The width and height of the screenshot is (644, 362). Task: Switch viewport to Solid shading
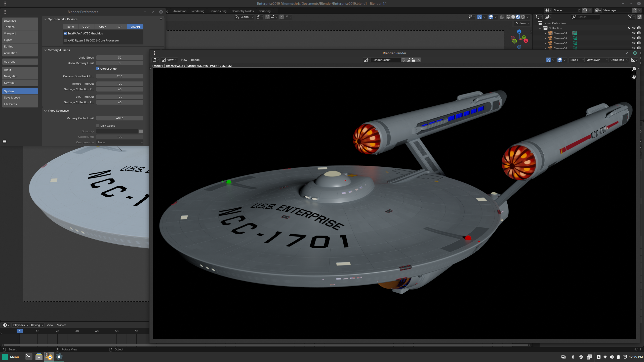tap(513, 17)
